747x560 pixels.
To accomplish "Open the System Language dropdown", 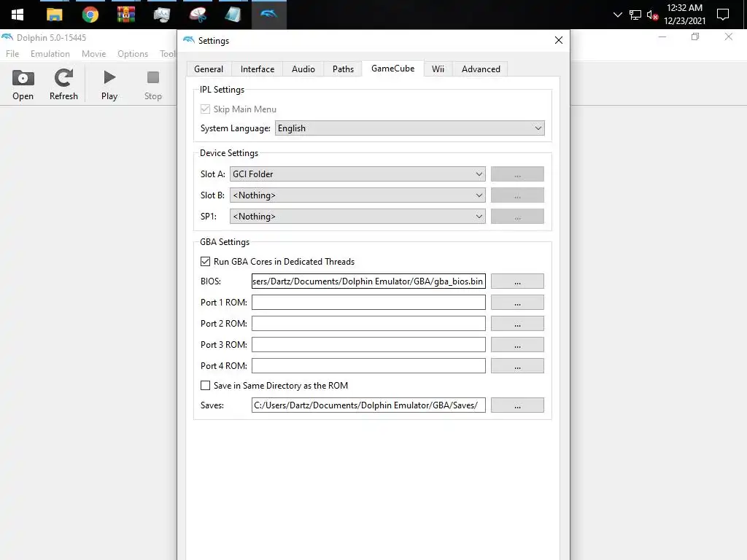I will pyautogui.click(x=410, y=128).
